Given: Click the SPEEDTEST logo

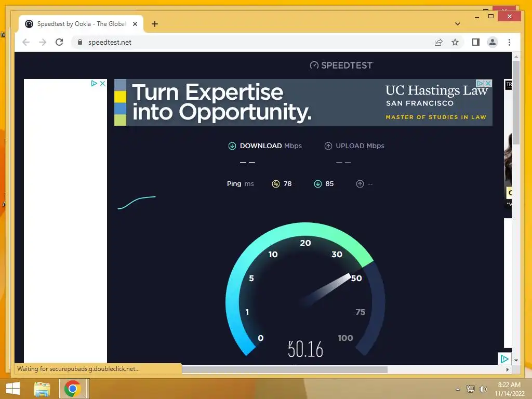Looking at the screenshot, I should [341, 65].
